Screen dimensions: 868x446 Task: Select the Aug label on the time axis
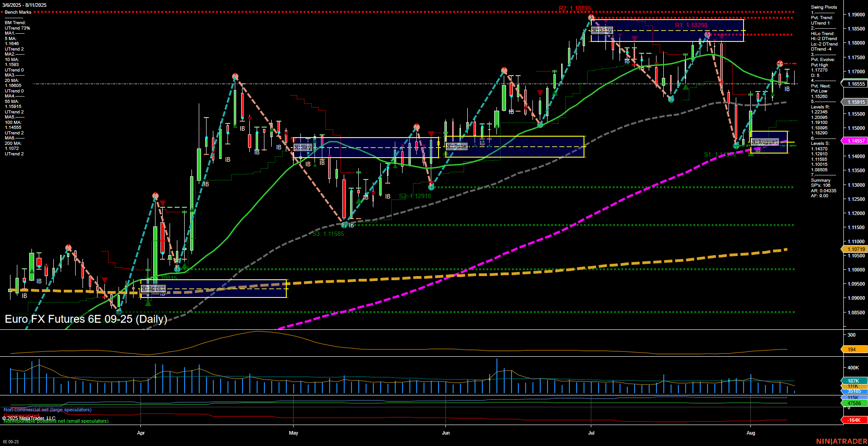coord(750,433)
